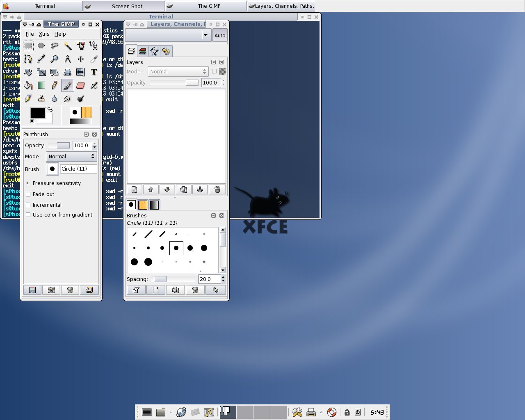Screen dimensions: 525x420
Task: Switch to the Paths tab
Action: [x=154, y=51]
